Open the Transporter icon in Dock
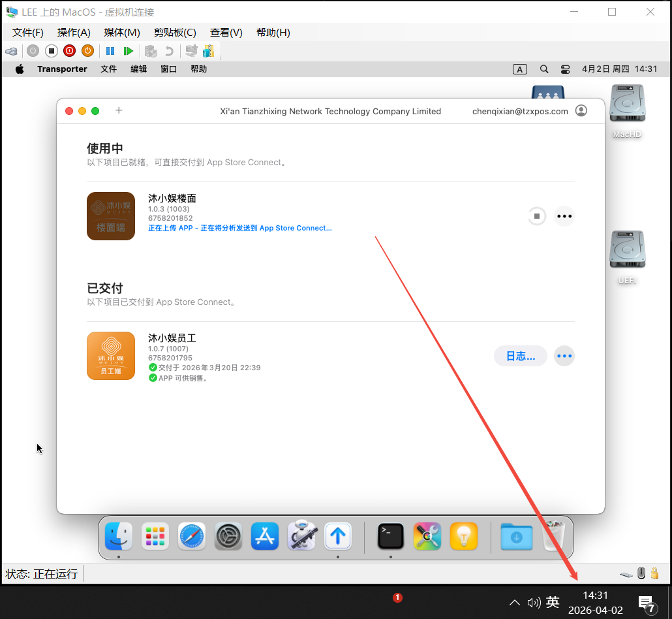This screenshot has width=672, height=619. click(x=337, y=537)
